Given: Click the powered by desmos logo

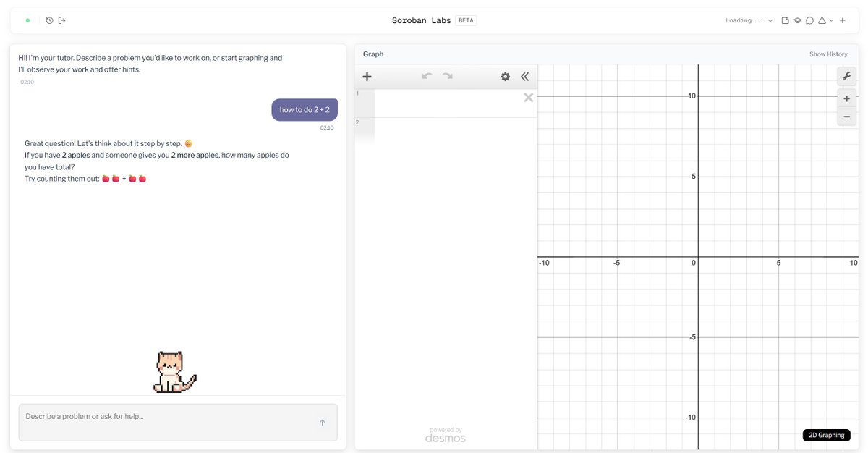Looking at the screenshot, I should (446, 434).
